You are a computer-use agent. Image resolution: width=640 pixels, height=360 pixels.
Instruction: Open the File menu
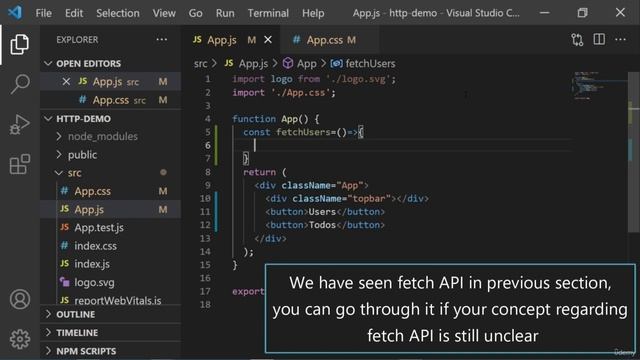44,13
